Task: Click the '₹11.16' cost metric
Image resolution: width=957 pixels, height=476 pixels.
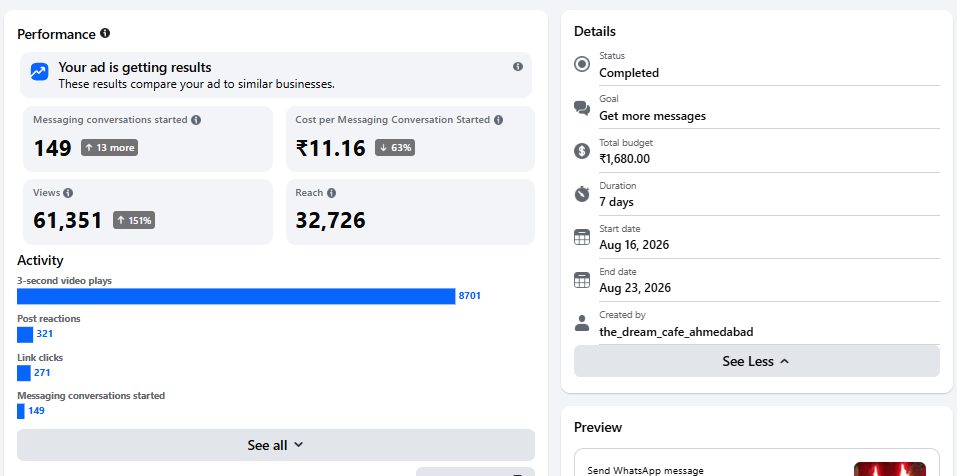Action: point(330,148)
